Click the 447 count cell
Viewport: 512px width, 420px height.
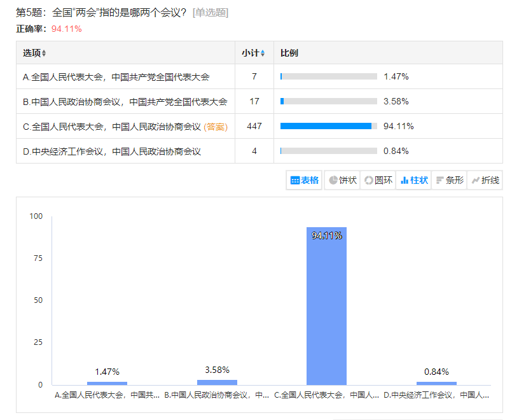coord(254,126)
